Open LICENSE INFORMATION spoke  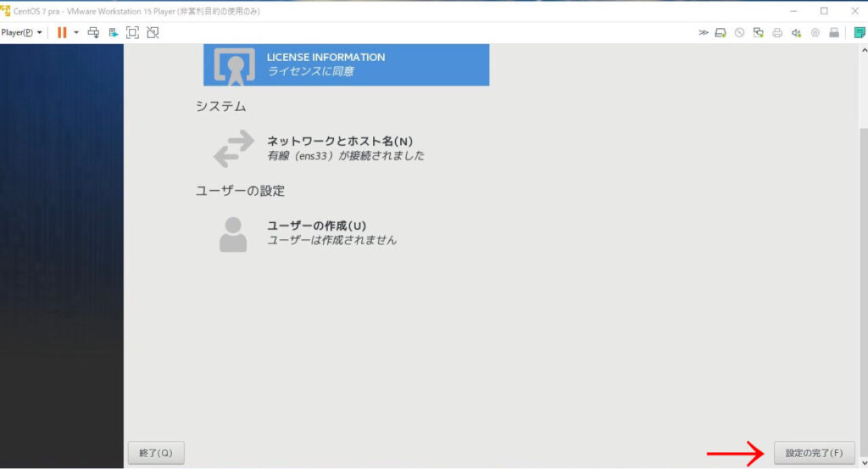pos(346,64)
